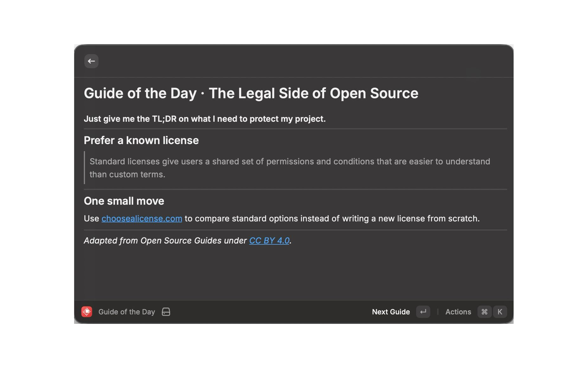Open the Actions menu
This screenshot has height=368, width=588.
(x=458, y=312)
